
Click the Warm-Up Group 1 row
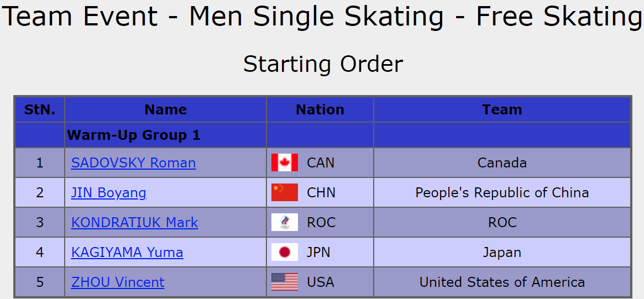pos(134,135)
